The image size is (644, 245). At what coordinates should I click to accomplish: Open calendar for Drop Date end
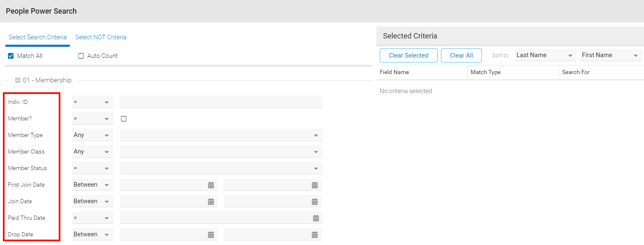point(315,235)
